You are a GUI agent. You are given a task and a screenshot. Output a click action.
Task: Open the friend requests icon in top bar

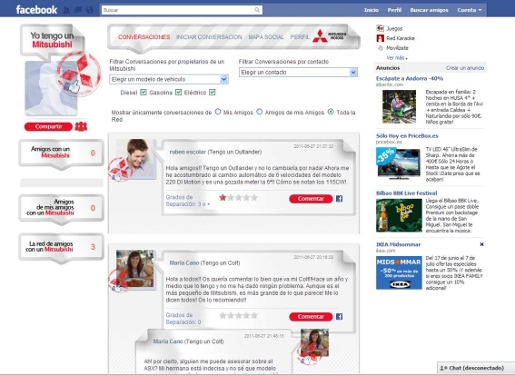click(x=67, y=10)
